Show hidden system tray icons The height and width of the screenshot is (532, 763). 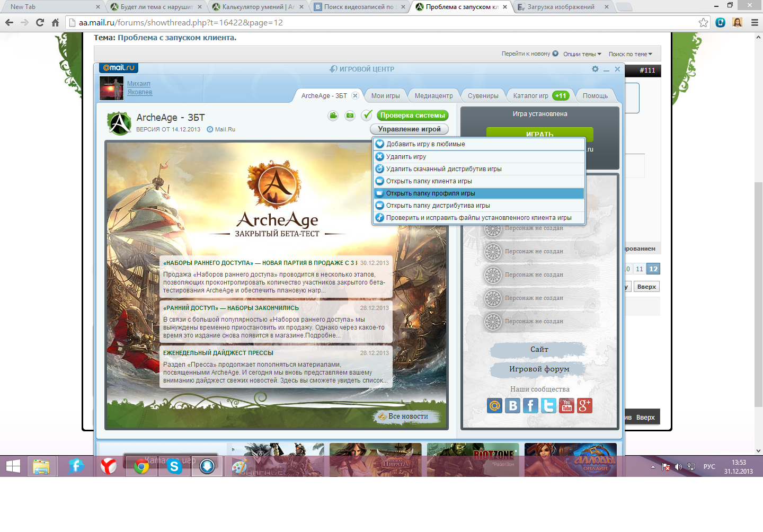click(x=653, y=467)
